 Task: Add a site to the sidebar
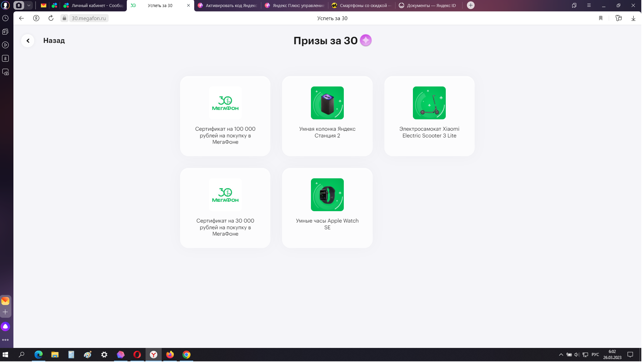pyautogui.click(x=5, y=312)
